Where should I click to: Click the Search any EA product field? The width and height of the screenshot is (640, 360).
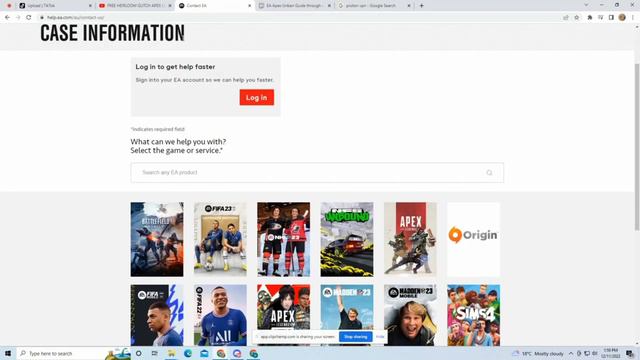point(317,173)
